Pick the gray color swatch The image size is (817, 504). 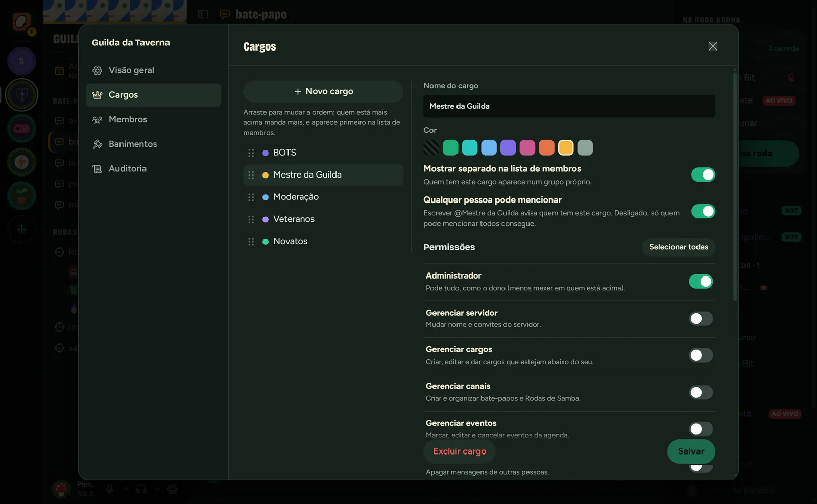point(585,147)
